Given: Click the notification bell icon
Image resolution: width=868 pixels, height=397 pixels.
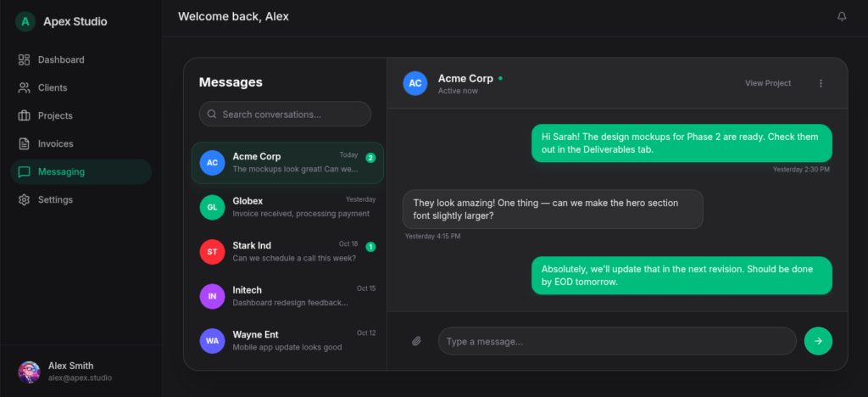Looking at the screenshot, I should point(842,17).
